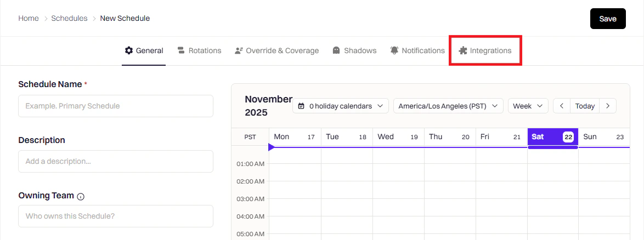Viewport: 644px width, 240px height.
Task: Open the Override & Coverage tab
Action: pyautogui.click(x=277, y=50)
